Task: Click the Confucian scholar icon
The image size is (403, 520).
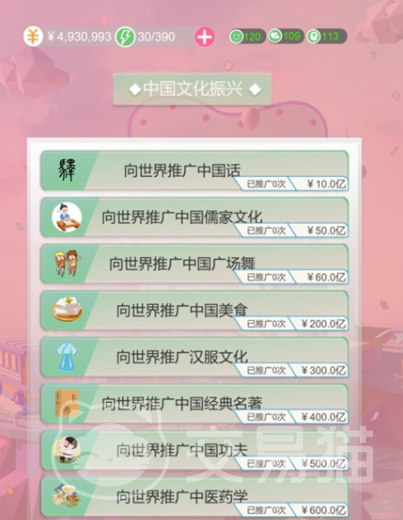Action: click(67, 217)
